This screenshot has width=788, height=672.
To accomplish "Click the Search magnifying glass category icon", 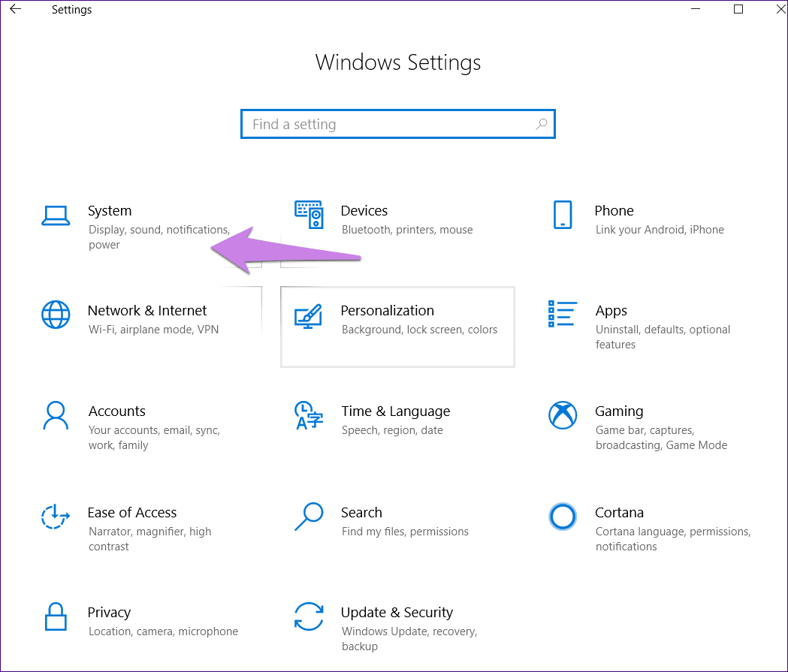I will [x=309, y=517].
